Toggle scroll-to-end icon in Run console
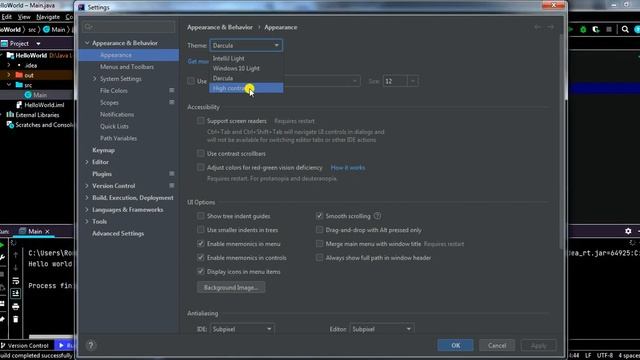This screenshot has width=640, height=360. tap(16, 293)
